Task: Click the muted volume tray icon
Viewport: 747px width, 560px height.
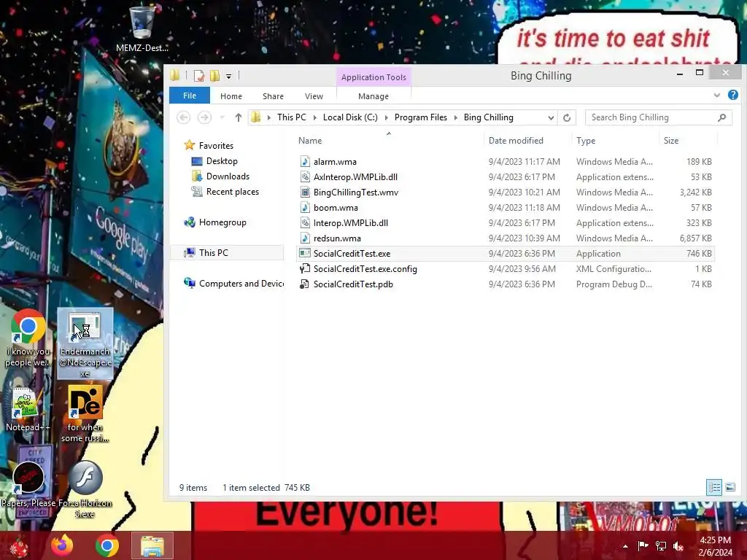Action: click(678, 546)
